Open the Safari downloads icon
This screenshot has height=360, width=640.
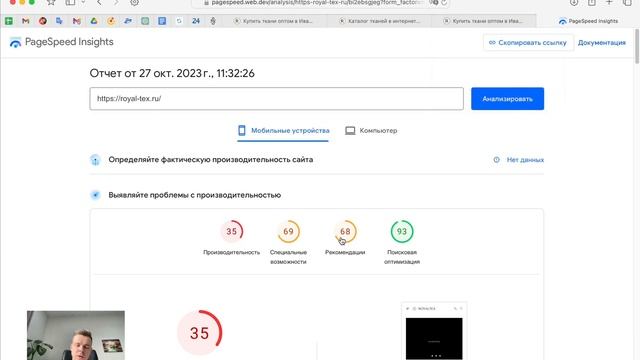point(574,2)
